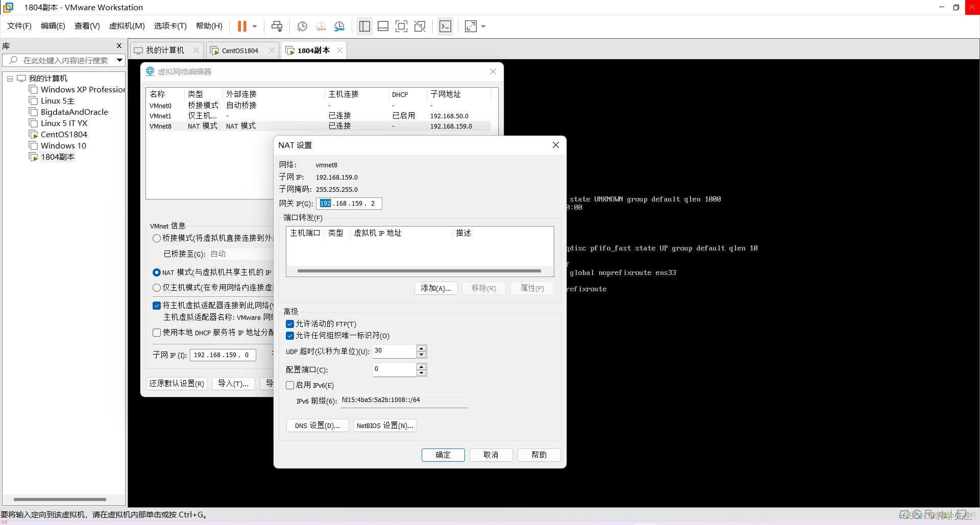Click 添加(A)... port forwarding button

pos(435,288)
